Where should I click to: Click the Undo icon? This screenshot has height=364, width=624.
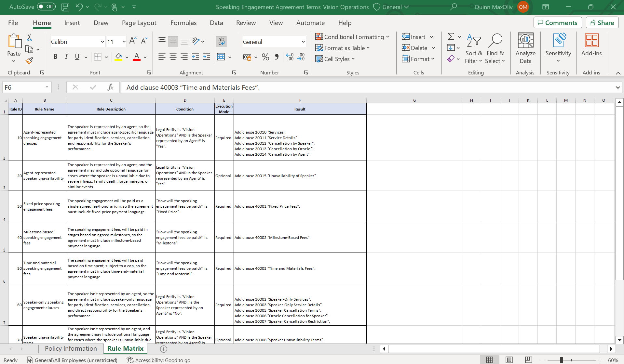tap(79, 7)
